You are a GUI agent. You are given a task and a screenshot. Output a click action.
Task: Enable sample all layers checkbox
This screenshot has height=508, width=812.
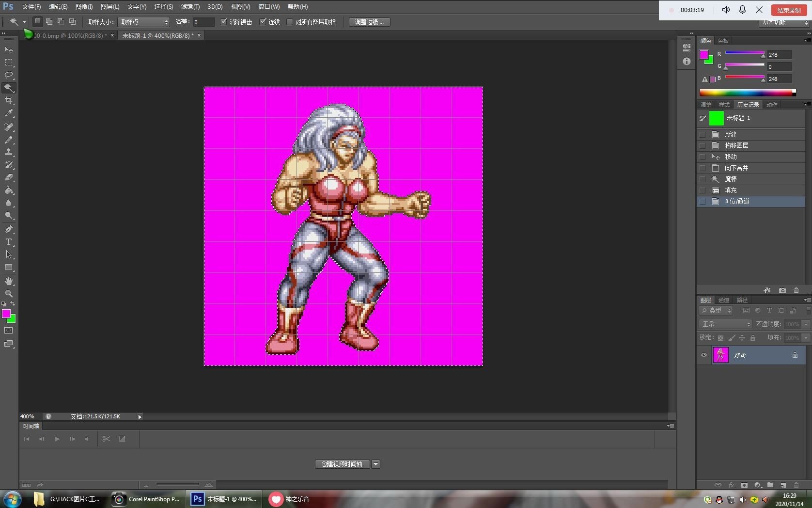[x=290, y=22]
